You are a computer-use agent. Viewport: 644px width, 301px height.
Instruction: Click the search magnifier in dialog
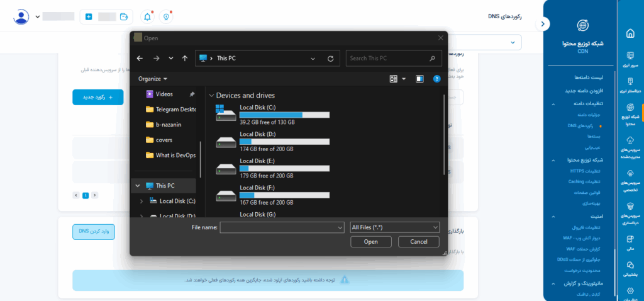point(432,59)
